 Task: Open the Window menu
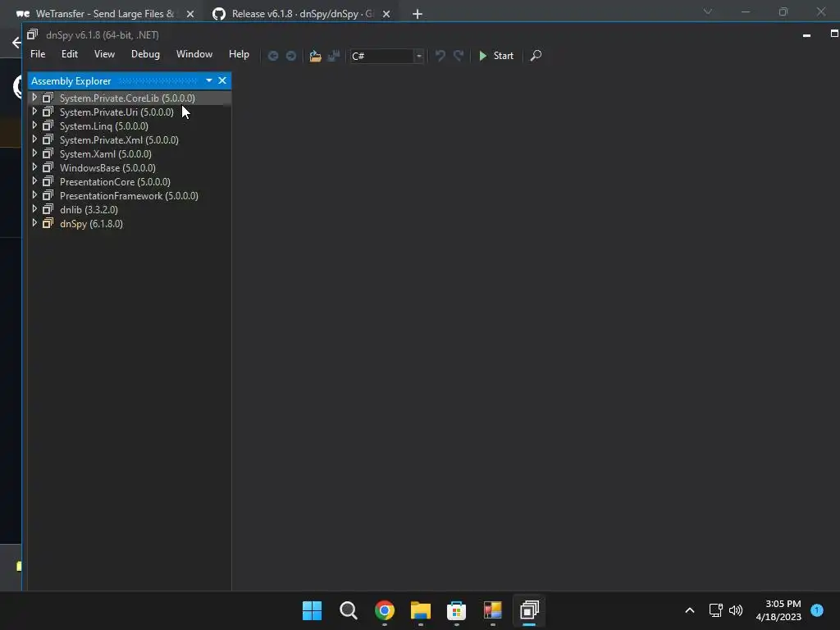tap(194, 54)
